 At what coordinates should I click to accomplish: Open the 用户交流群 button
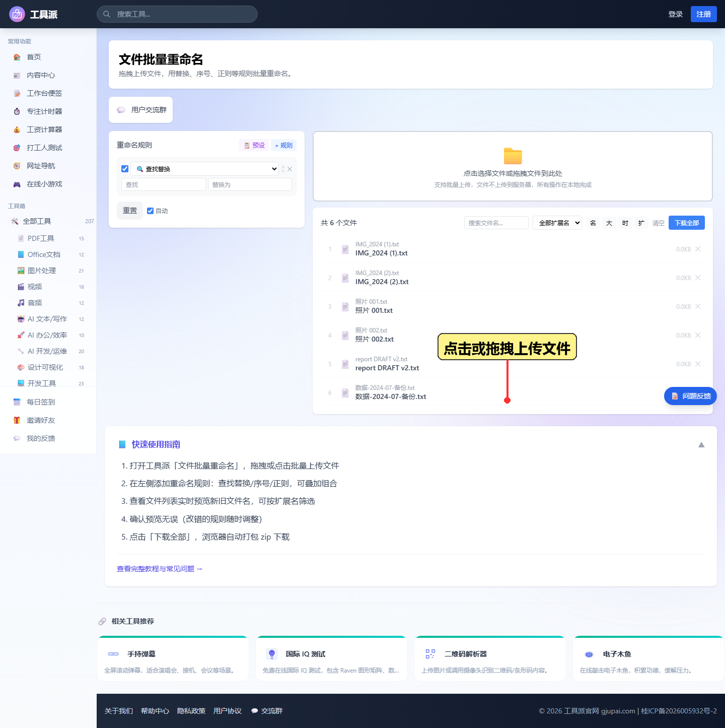coord(140,110)
